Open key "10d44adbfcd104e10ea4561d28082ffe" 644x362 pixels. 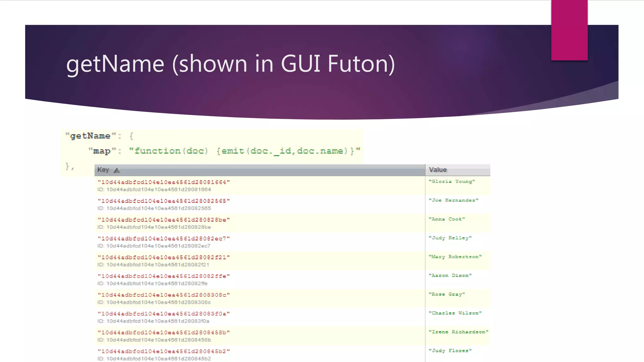click(x=164, y=276)
